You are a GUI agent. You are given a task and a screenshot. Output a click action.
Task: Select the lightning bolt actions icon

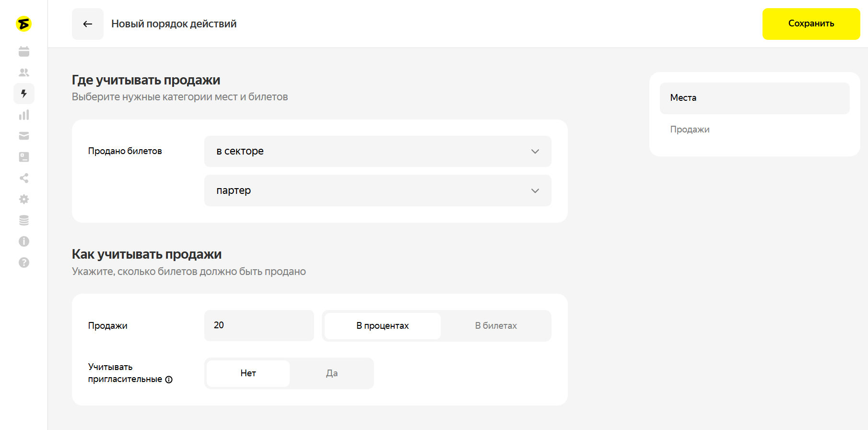point(24,94)
